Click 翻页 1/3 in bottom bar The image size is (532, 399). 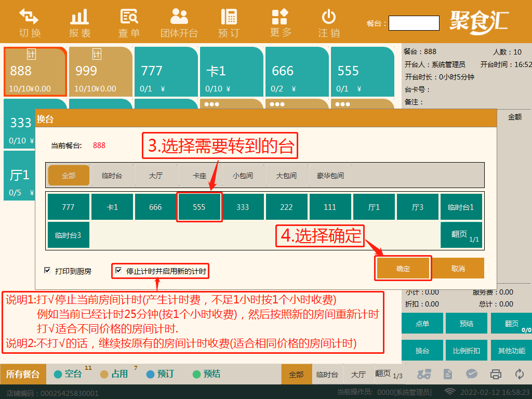click(389, 374)
